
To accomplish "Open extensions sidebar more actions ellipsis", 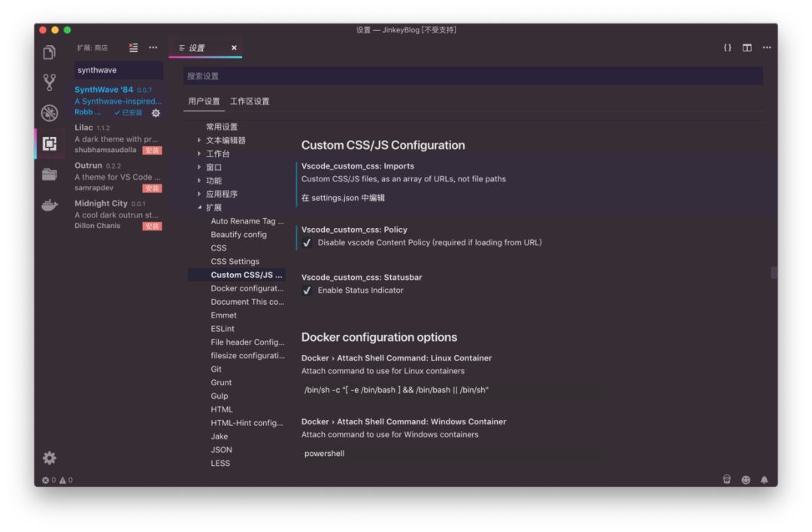I will click(153, 47).
